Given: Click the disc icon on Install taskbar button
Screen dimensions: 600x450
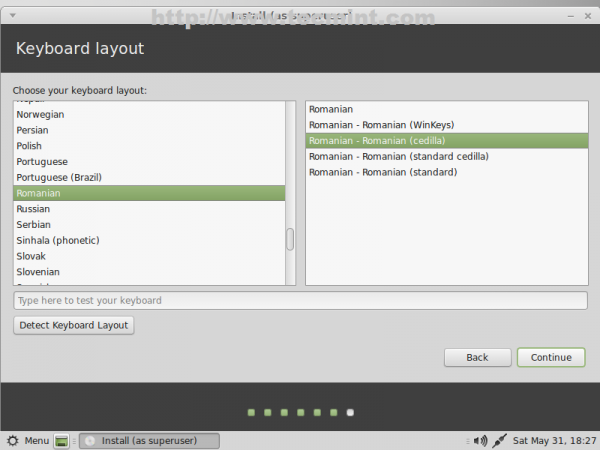Looking at the screenshot, I should (90, 441).
